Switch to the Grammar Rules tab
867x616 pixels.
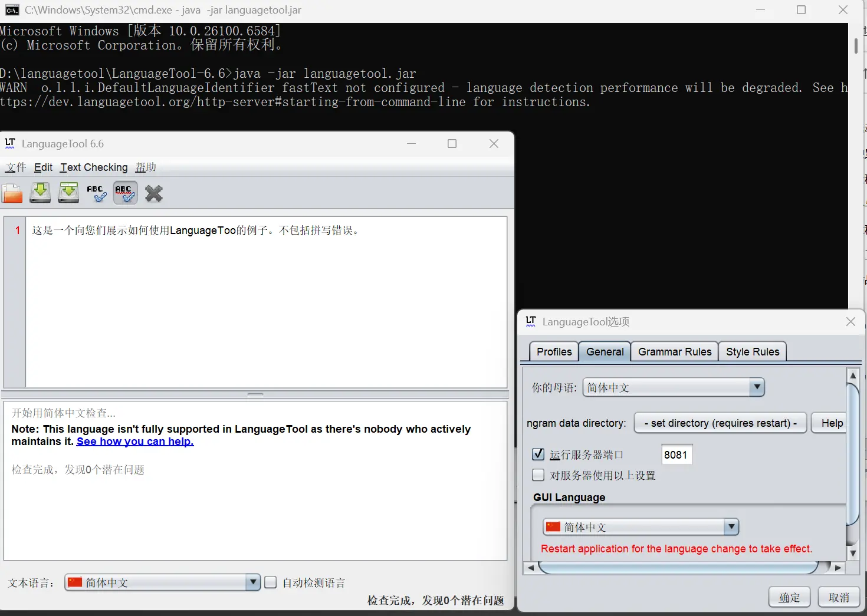click(x=675, y=352)
